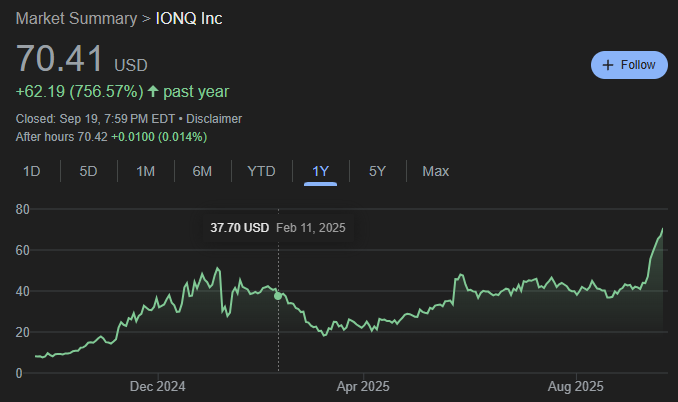Select the YTD range tab
Viewport: 678px width, 402px height.
(261, 172)
